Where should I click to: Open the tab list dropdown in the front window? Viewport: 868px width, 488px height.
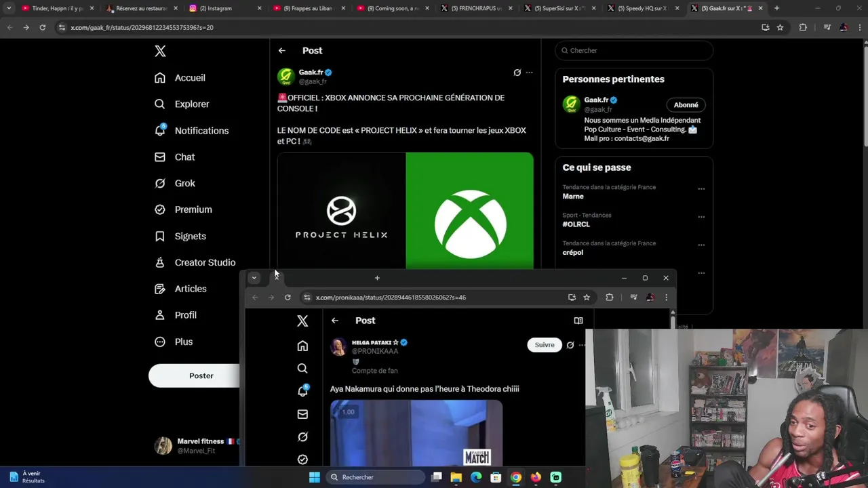click(x=254, y=278)
